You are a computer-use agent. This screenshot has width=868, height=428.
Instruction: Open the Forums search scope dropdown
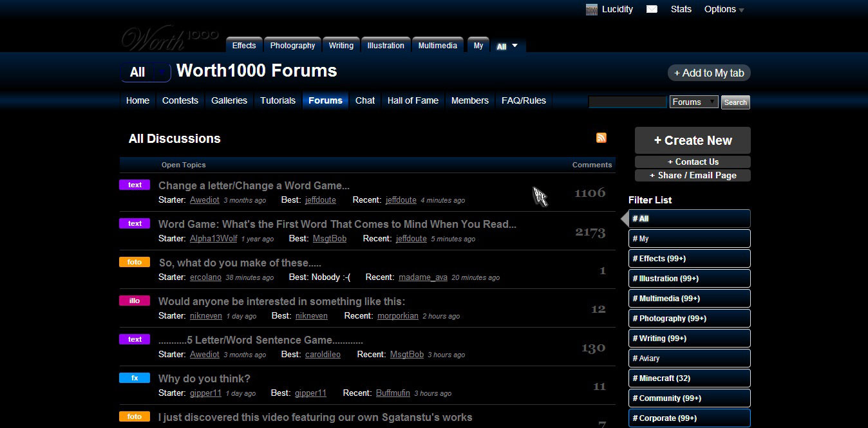click(x=694, y=102)
